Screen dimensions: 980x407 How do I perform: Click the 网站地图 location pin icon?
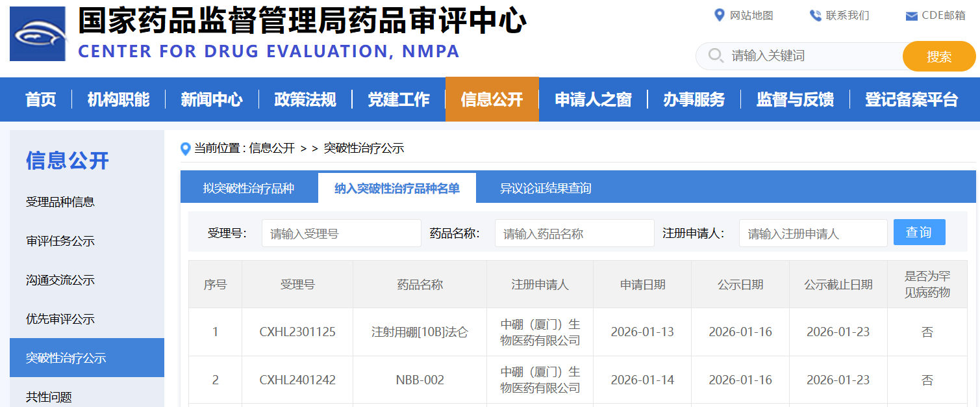(x=720, y=14)
